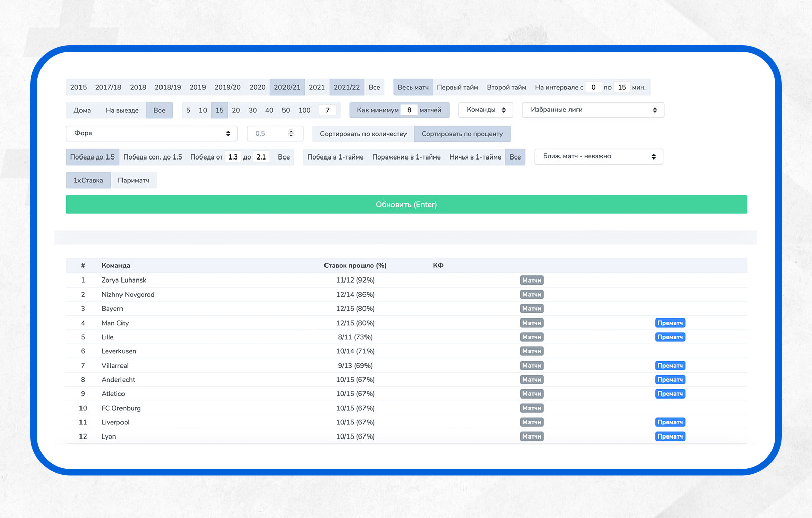The image size is (812, 518).
Task: Click the green Обновить (Enter) button
Action: 406,205
